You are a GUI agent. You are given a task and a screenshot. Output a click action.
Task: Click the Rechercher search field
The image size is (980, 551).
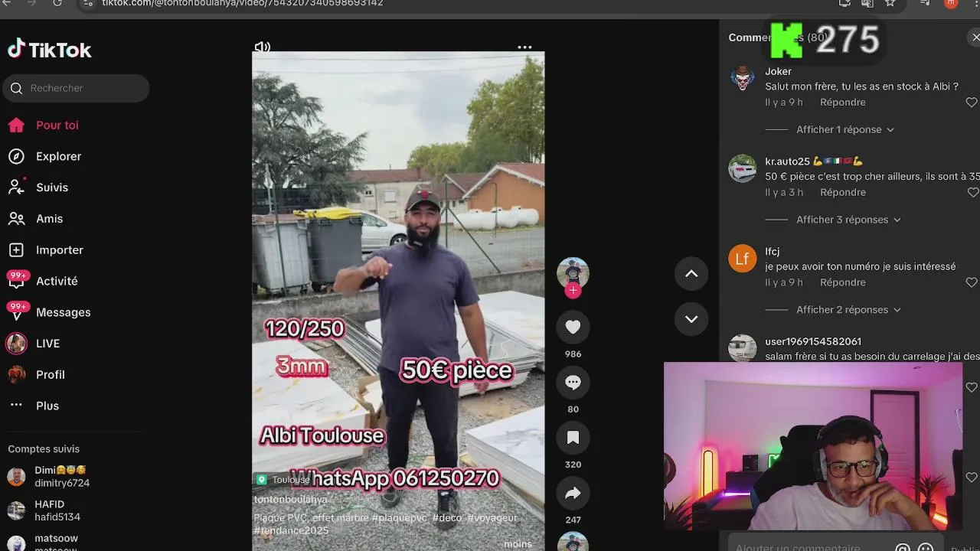click(76, 88)
